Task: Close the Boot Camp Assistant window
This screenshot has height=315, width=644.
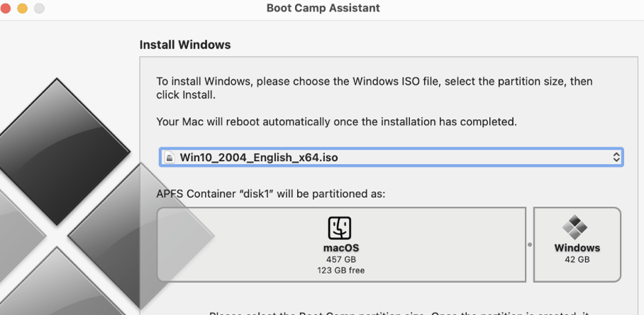Action: pos(5,9)
